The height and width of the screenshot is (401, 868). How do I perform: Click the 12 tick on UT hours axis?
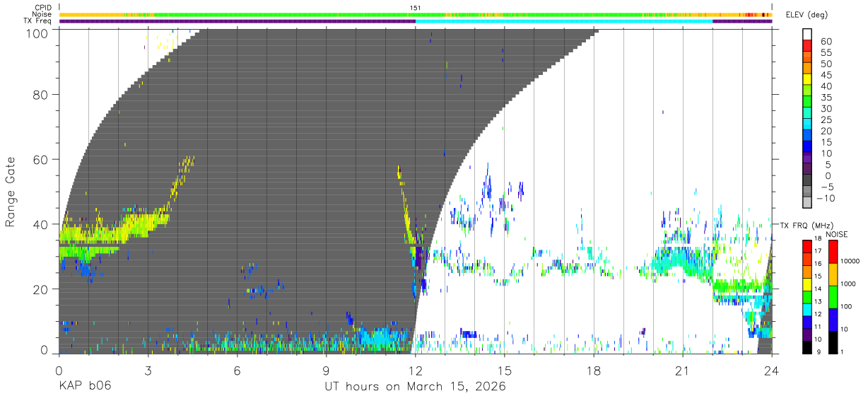[x=416, y=370]
